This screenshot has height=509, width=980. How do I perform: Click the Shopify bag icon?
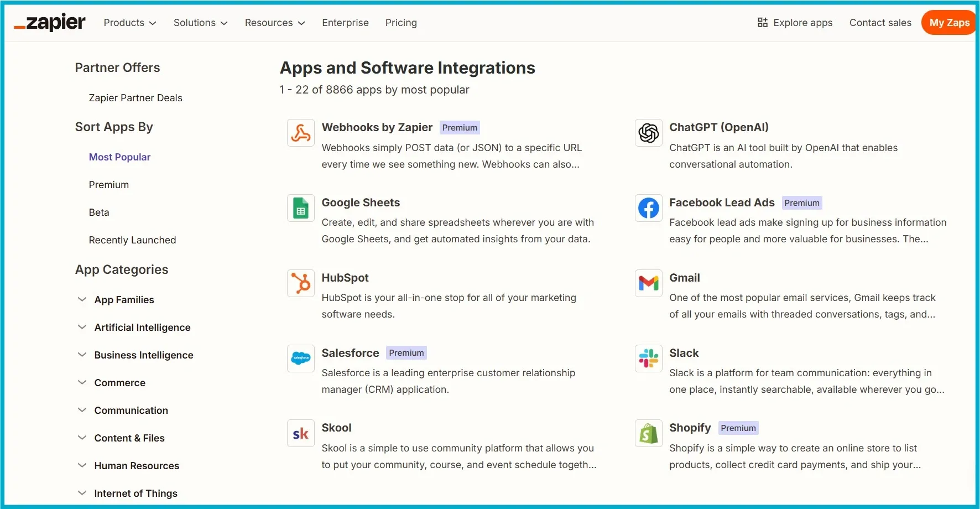[648, 433]
